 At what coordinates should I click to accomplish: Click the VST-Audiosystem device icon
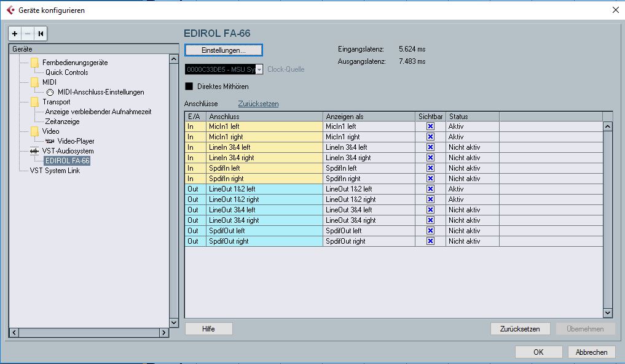pos(34,151)
